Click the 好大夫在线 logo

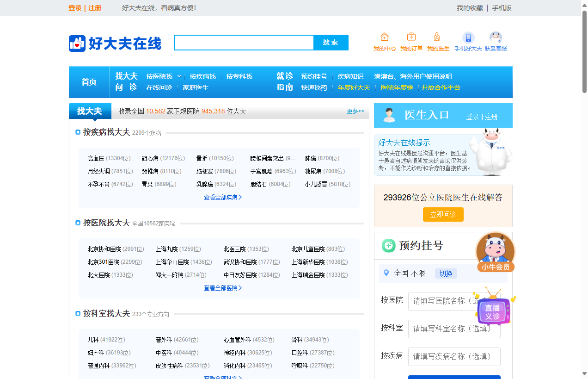click(115, 43)
